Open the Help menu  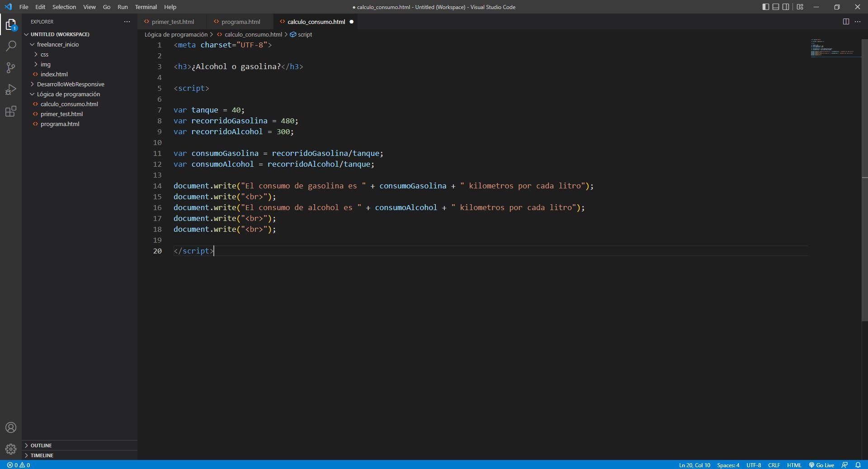[170, 7]
